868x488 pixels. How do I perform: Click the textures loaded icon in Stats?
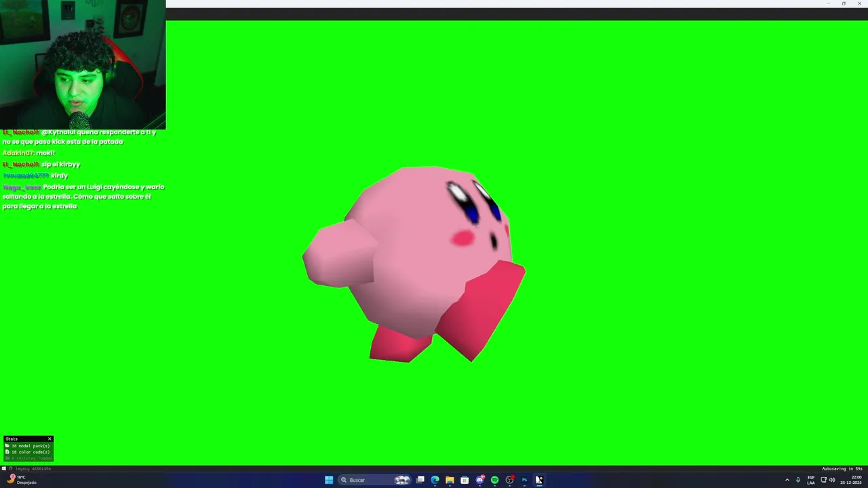[x=7, y=458]
